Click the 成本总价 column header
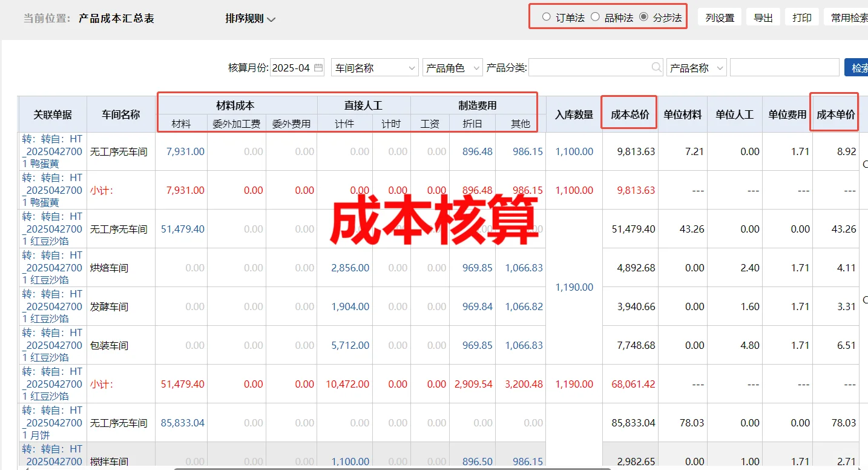The image size is (868, 470). [x=630, y=114]
